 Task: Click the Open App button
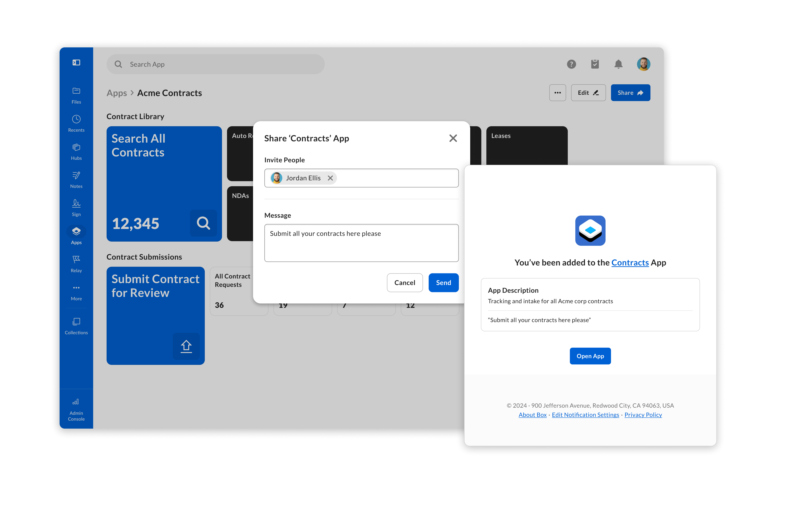tap(590, 356)
